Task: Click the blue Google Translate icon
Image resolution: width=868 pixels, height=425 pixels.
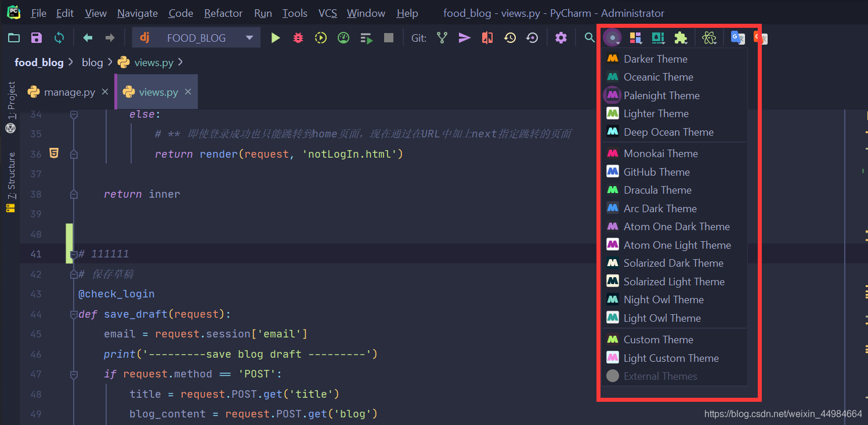Action: tap(737, 38)
